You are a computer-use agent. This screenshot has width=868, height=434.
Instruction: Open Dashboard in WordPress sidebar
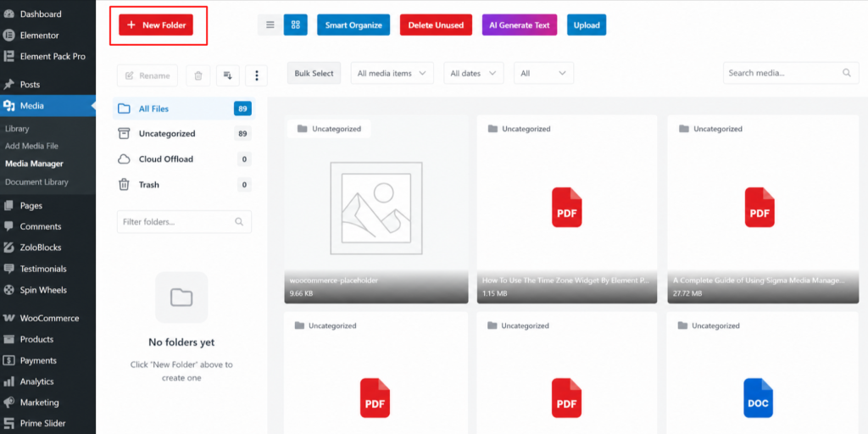(47, 14)
